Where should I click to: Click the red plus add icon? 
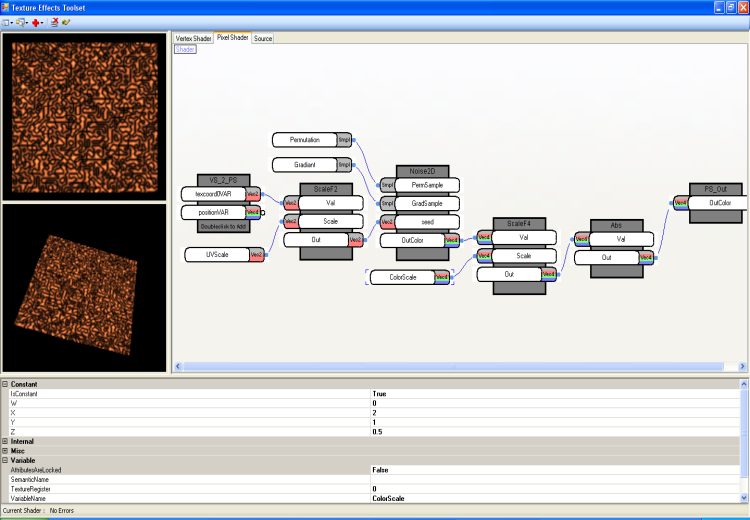(x=36, y=21)
